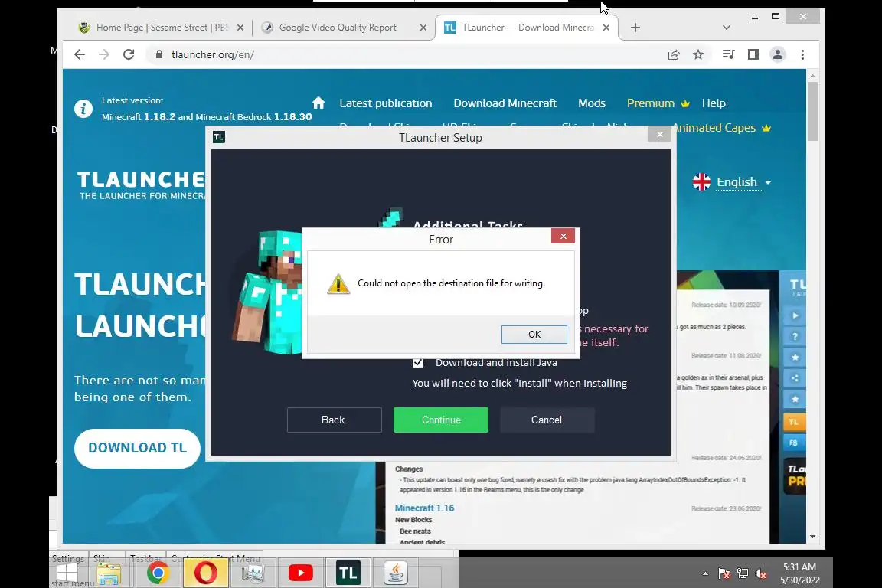Click the warning triangle icon in Error dialog
Image resolution: width=882 pixels, height=588 pixels.
pos(338,284)
